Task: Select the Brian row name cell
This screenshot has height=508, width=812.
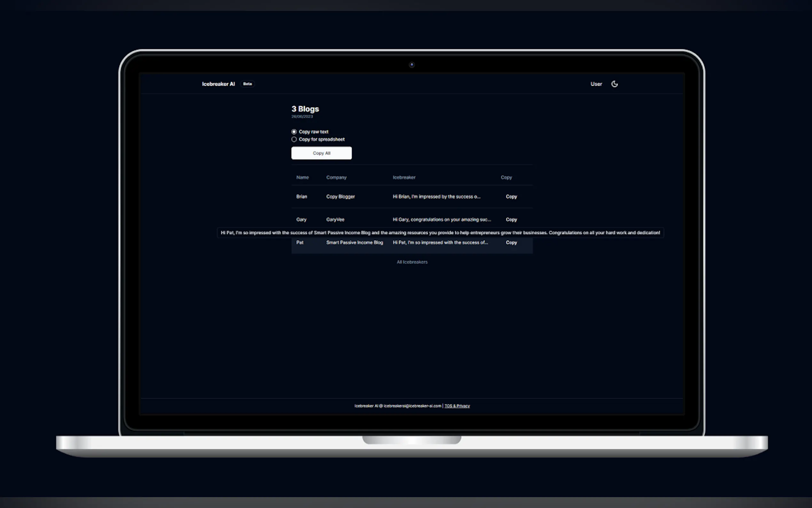Action: click(x=301, y=196)
